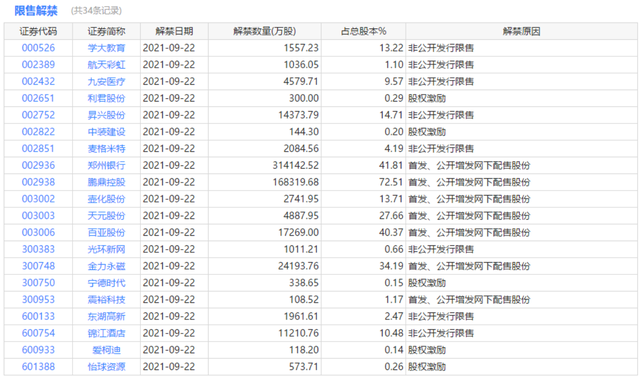This screenshot has height=378, width=640.
Task: Open stock code 003002 link
Action: pos(38,198)
